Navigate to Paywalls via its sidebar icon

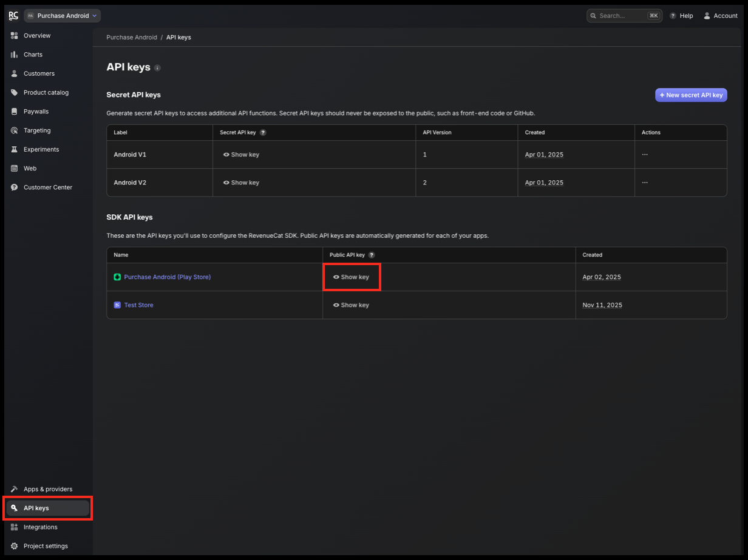click(x=36, y=111)
